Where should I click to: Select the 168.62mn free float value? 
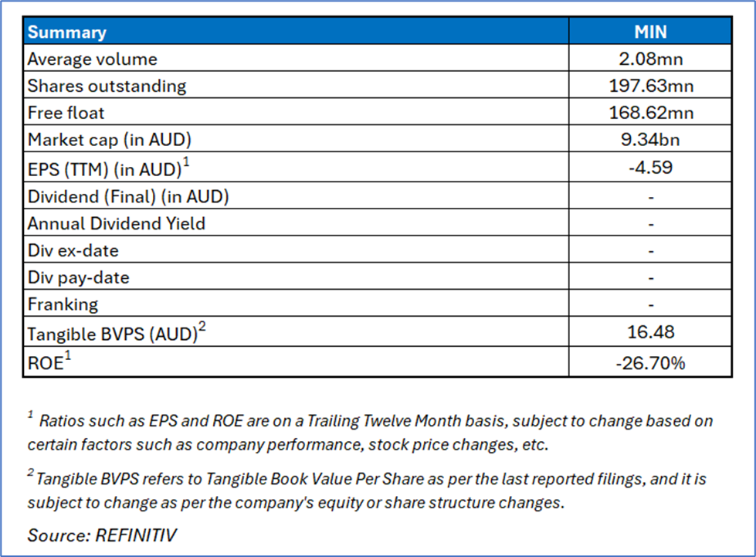650,113
